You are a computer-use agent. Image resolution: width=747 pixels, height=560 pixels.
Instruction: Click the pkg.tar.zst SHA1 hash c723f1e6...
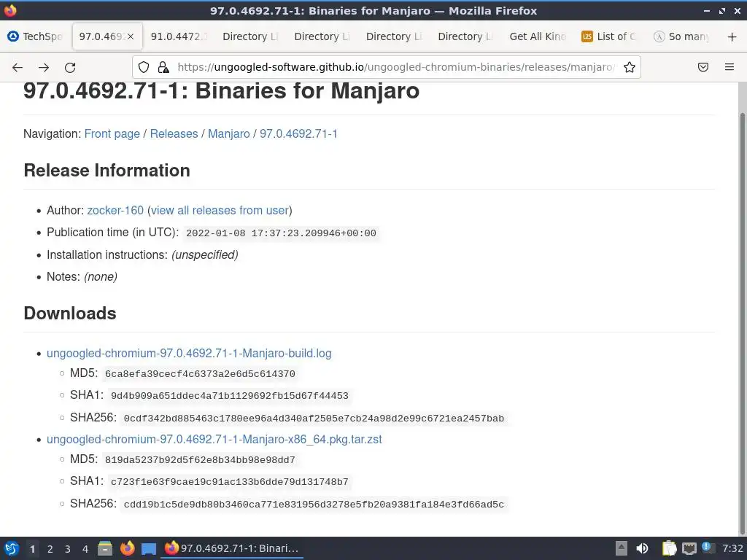click(230, 482)
